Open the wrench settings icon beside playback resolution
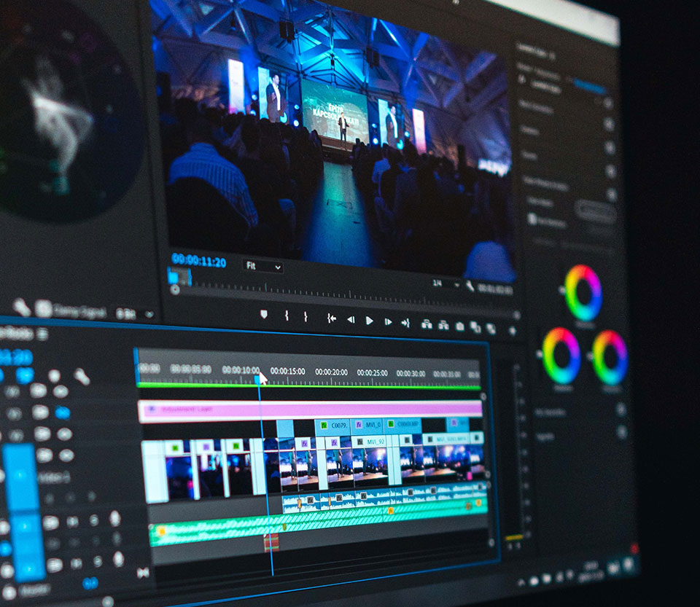Screen dimensions: 700x607 (470, 286)
